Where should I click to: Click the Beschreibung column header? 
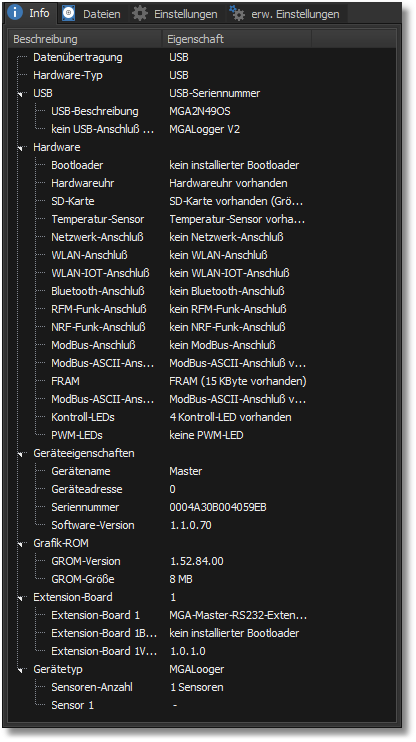pos(85,39)
